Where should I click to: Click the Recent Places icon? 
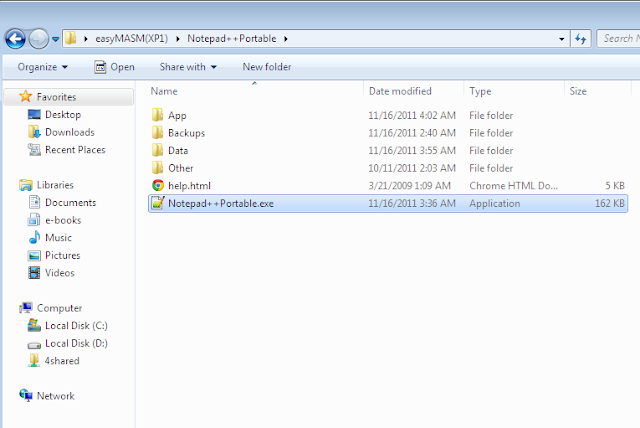click(x=34, y=150)
